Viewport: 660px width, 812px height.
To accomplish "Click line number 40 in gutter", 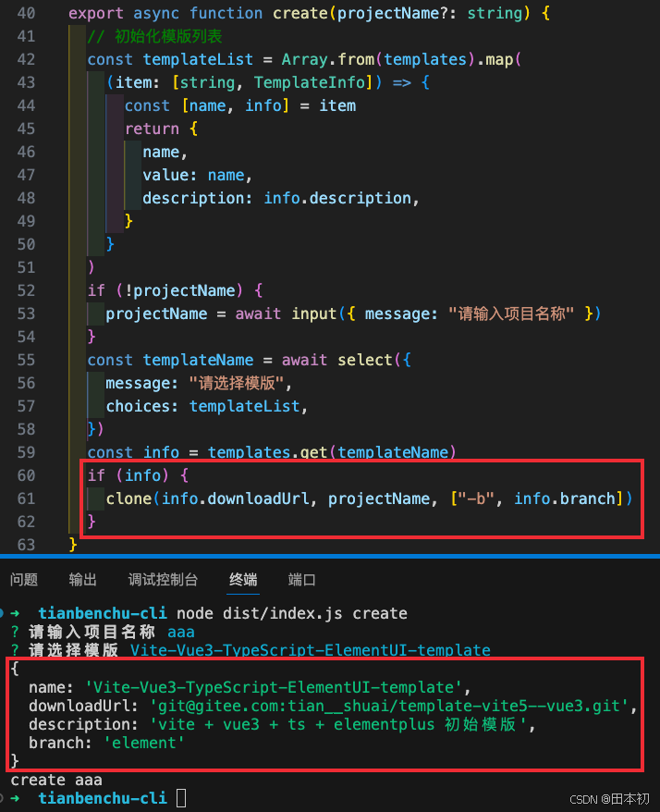I will [x=26, y=13].
